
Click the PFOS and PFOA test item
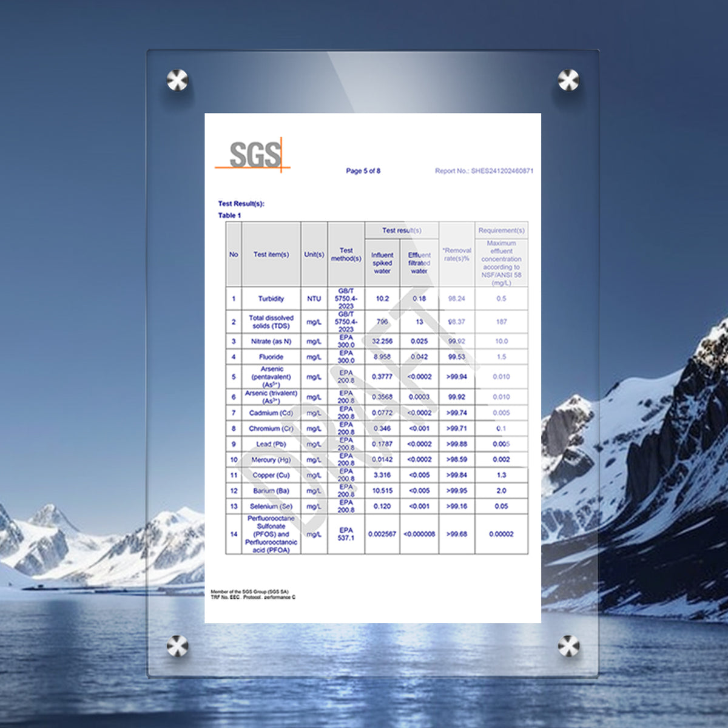(271, 534)
